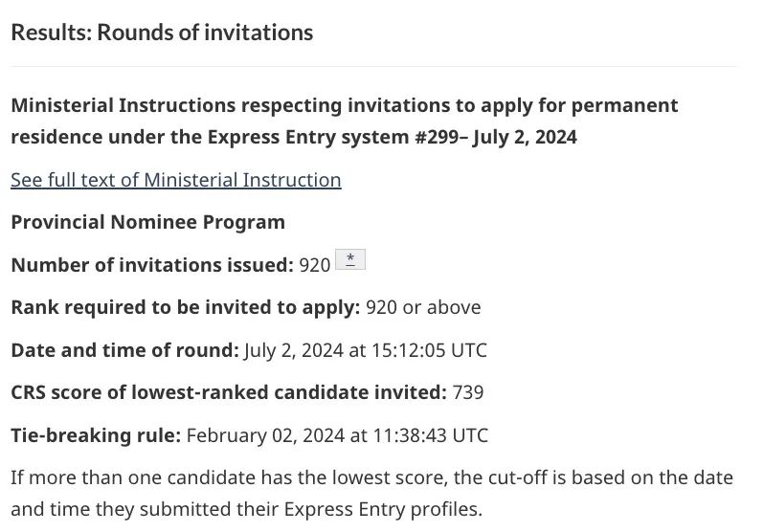Click the horizontal divider under the Results heading
The width and height of the screenshot is (764, 532).
373,66
